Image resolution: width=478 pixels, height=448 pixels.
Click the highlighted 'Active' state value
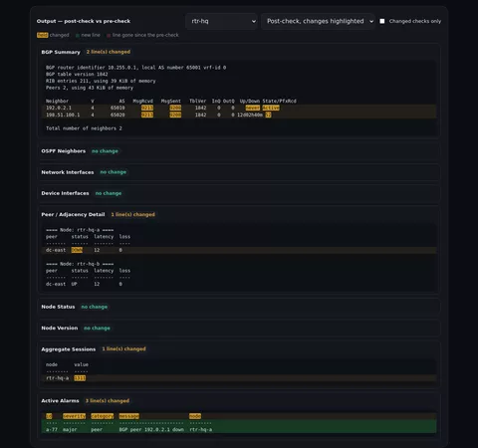[271, 108]
